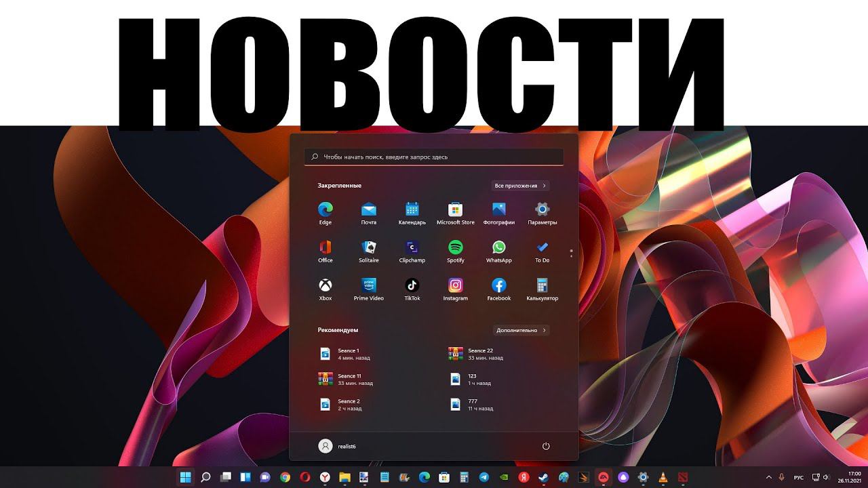868x488 pixels.
Task: Launch Clipchamp video editor
Action: pos(412,251)
